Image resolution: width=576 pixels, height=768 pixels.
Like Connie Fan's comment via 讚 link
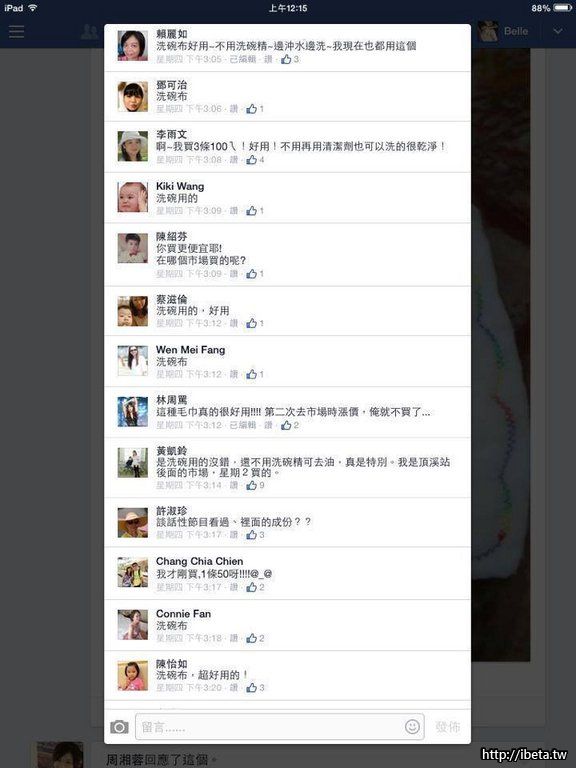point(234,638)
